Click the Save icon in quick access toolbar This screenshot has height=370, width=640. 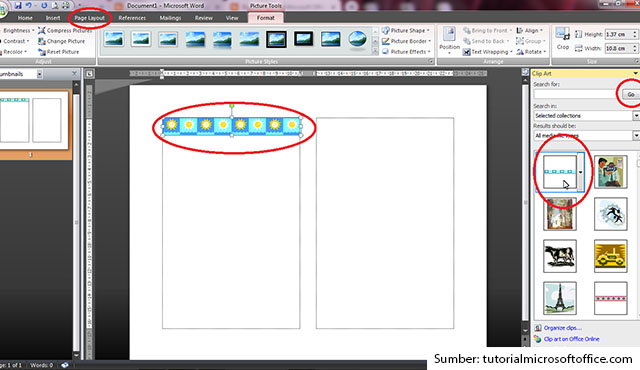18,6
